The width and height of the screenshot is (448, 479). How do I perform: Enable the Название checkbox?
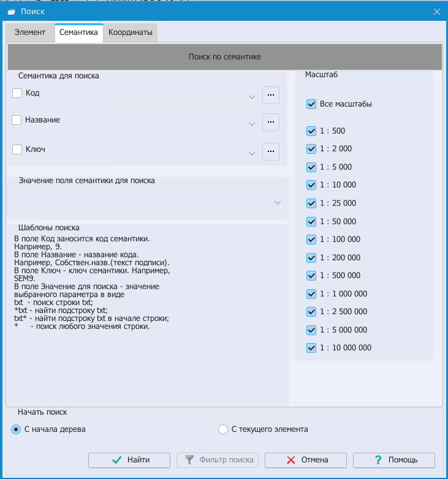point(17,120)
